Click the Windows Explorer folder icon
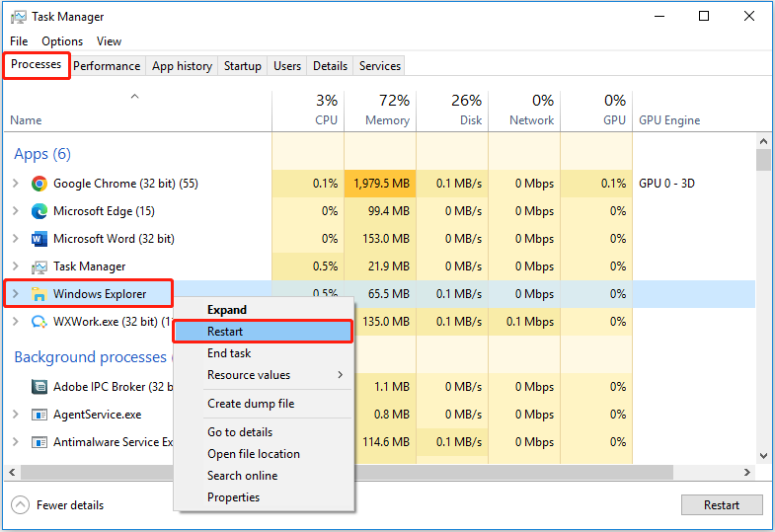Image resolution: width=775 pixels, height=532 pixels. (39, 294)
